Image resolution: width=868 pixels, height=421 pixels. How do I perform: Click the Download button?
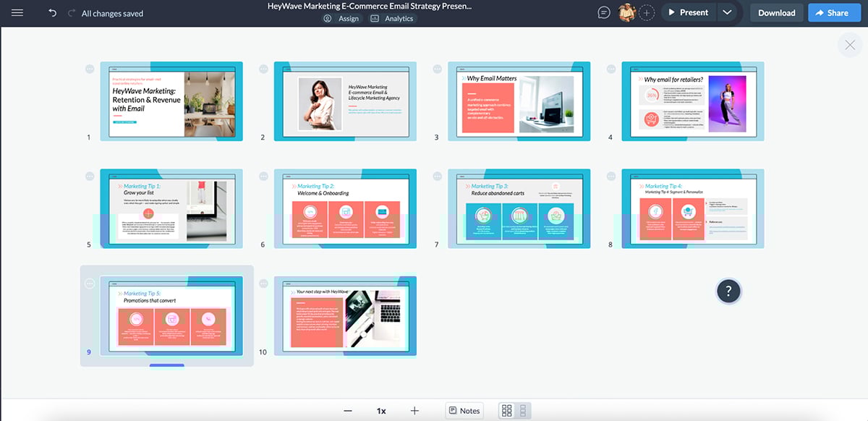click(776, 12)
